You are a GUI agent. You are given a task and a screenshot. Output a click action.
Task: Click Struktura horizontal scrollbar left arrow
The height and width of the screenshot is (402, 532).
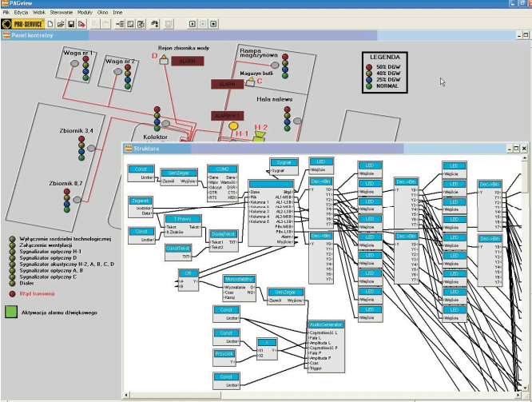126,395
